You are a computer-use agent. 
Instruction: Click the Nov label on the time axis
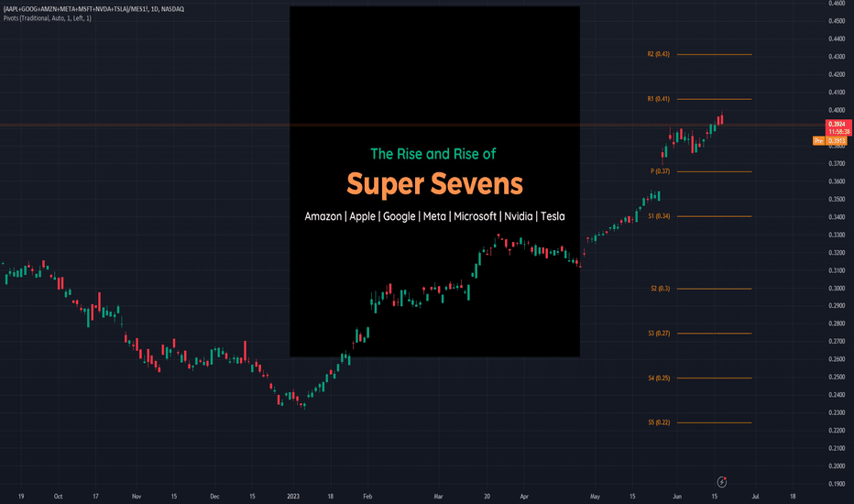point(137,497)
